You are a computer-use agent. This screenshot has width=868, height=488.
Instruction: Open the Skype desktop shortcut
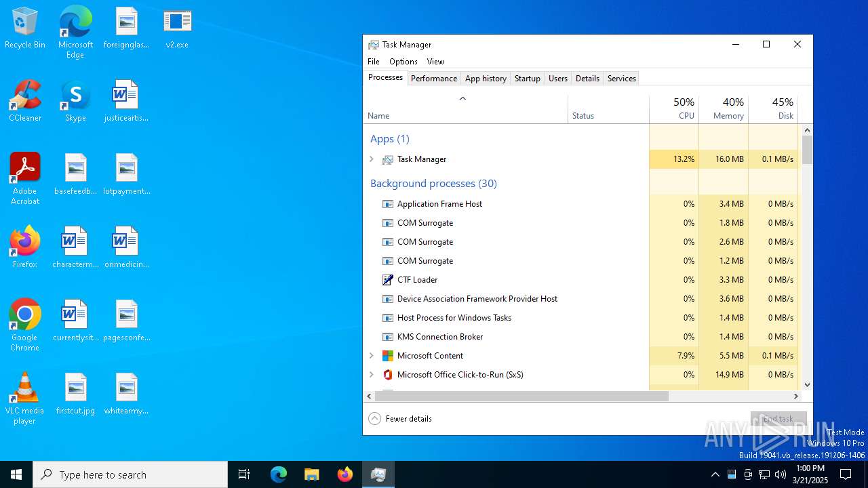point(75,96)
